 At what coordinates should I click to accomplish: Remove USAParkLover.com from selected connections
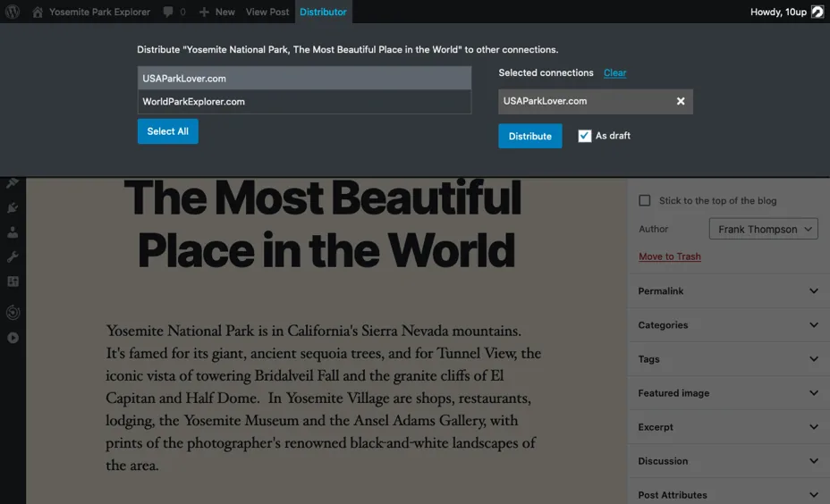click(x=681, y=101)
